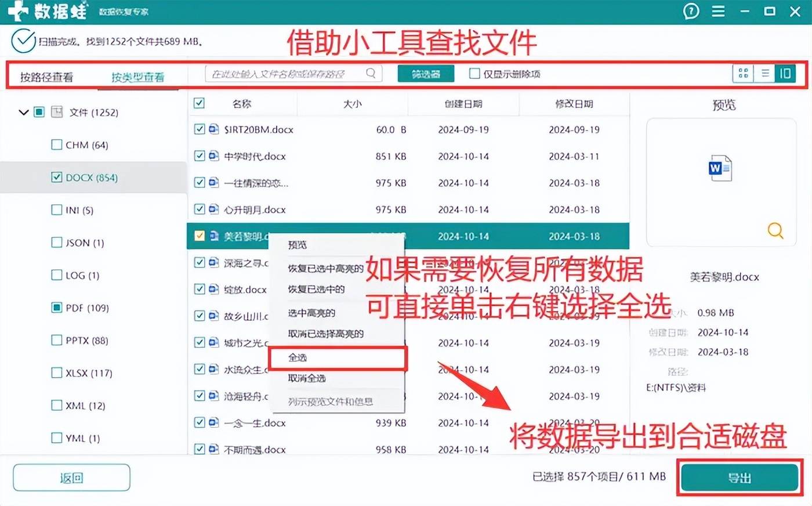Click the 导出 export button
Screen dimensions: 812x506
739,478
